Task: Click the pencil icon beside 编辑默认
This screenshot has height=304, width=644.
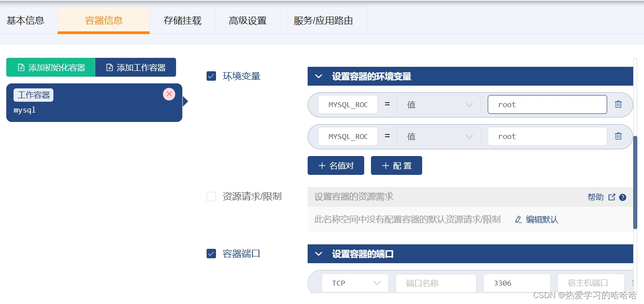Action: click(x=519, y=219)
